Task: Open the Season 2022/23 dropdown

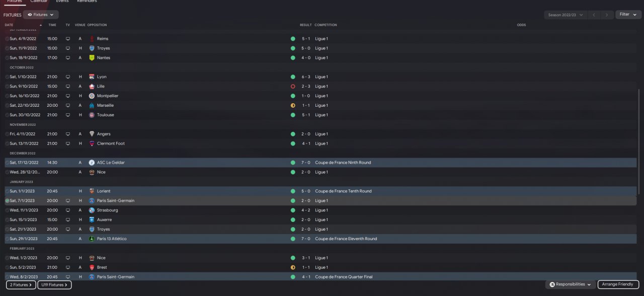Action: (566, 15)
